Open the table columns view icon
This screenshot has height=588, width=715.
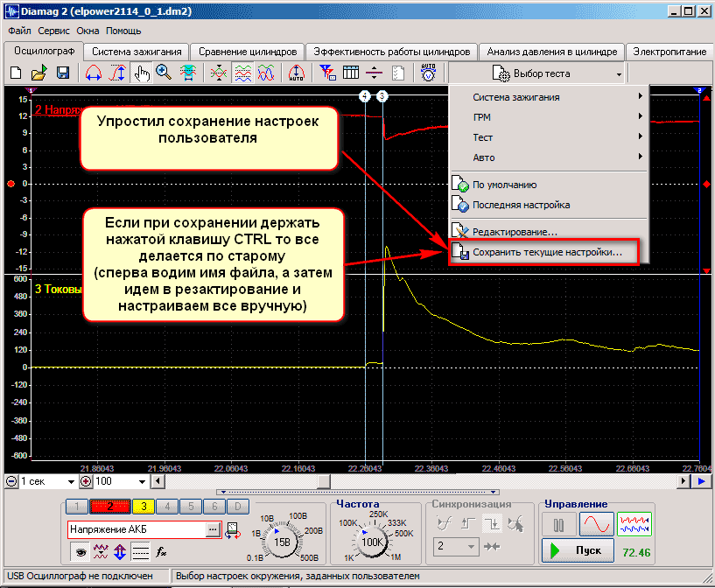point(351,73)
